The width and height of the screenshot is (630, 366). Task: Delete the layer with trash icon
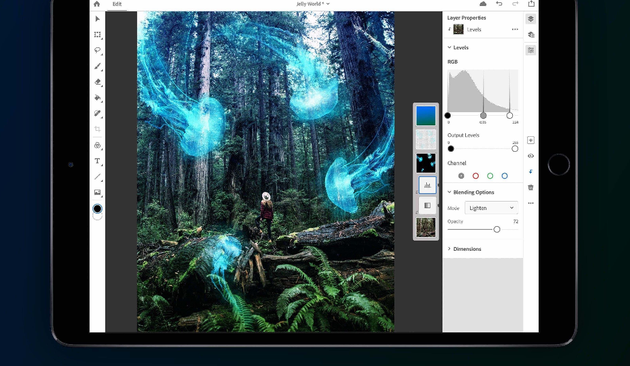coord(531,187)
